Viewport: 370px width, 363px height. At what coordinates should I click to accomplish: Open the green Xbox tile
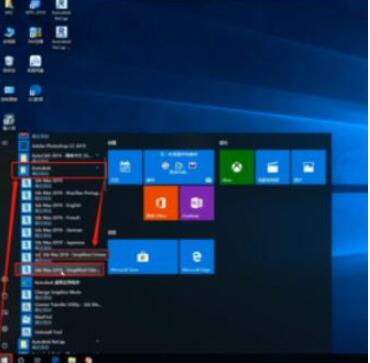click(237, 167)
